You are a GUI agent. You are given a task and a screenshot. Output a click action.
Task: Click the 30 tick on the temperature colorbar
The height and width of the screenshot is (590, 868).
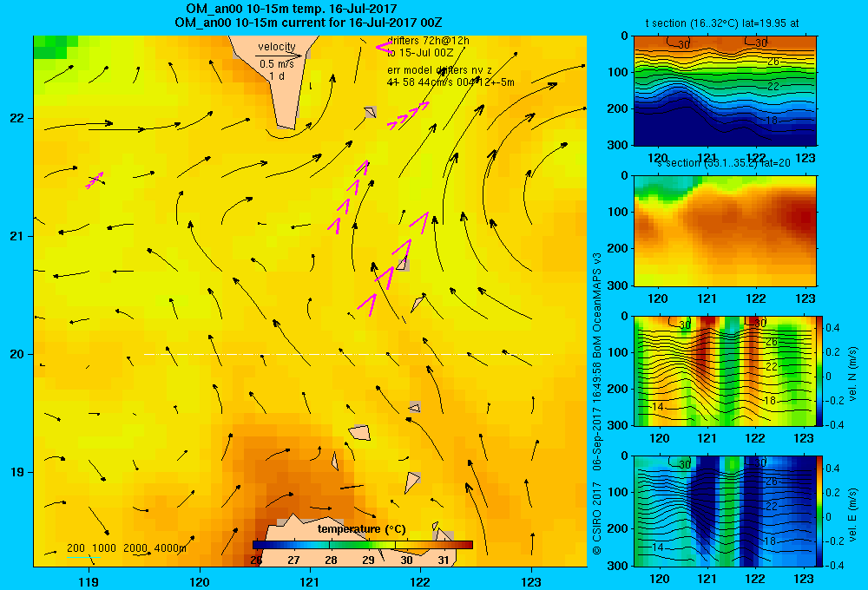tap(406, 560)
